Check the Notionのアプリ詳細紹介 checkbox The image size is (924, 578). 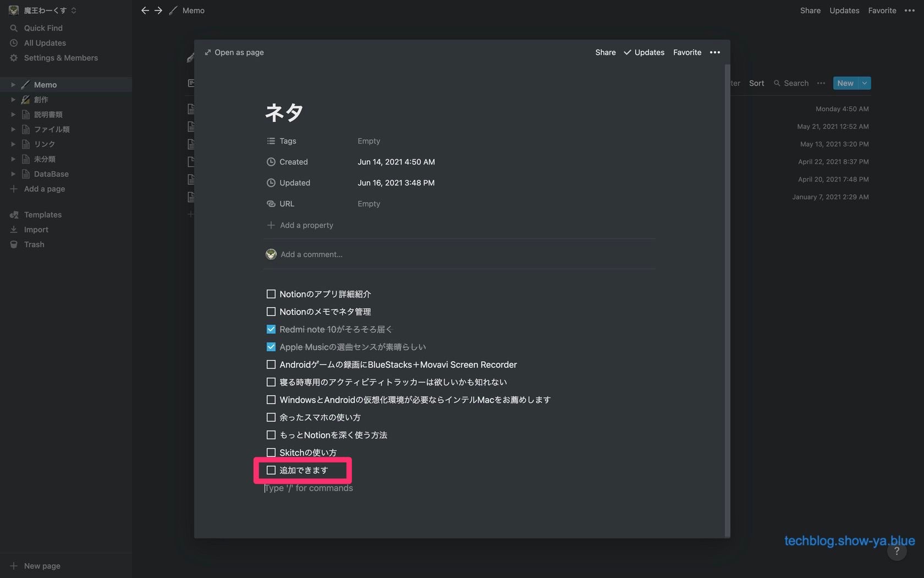[x=271, y=294]
